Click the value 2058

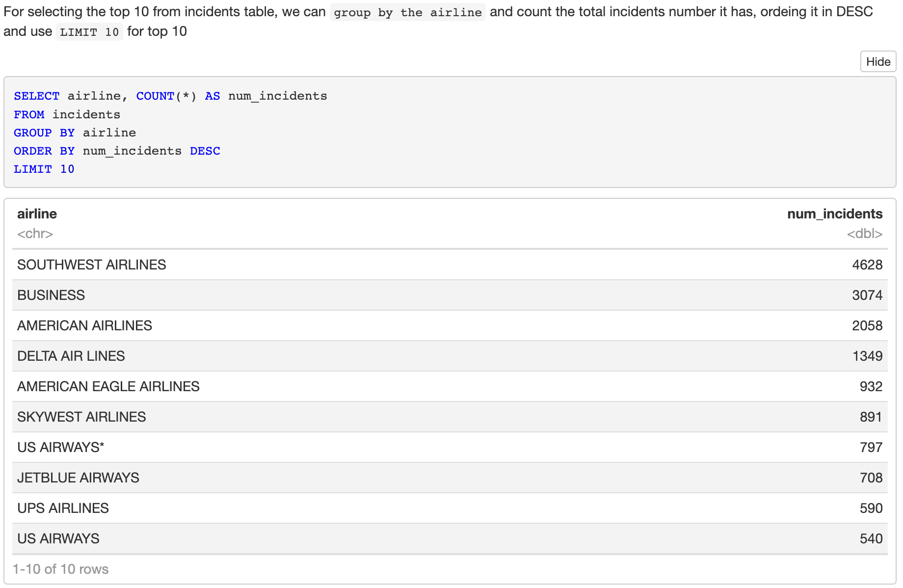coord(867,325)
